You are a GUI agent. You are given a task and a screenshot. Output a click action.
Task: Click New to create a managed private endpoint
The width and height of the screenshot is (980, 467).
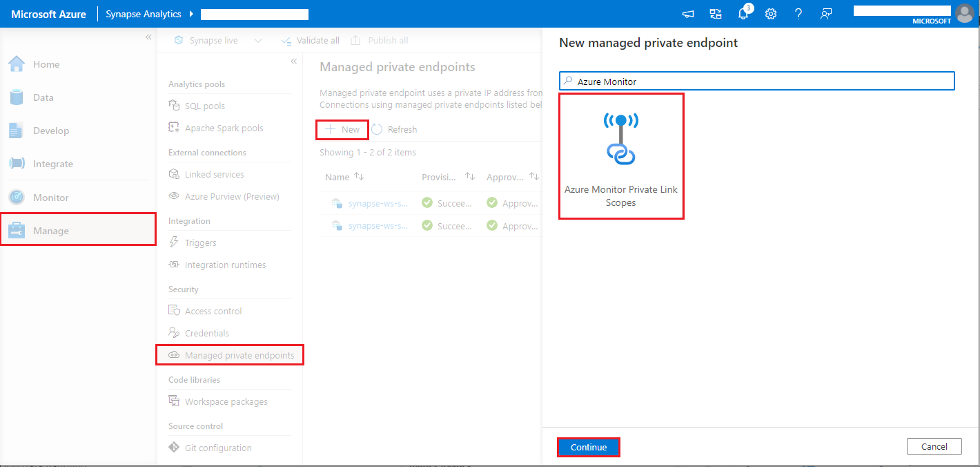[x=342, y=129]
